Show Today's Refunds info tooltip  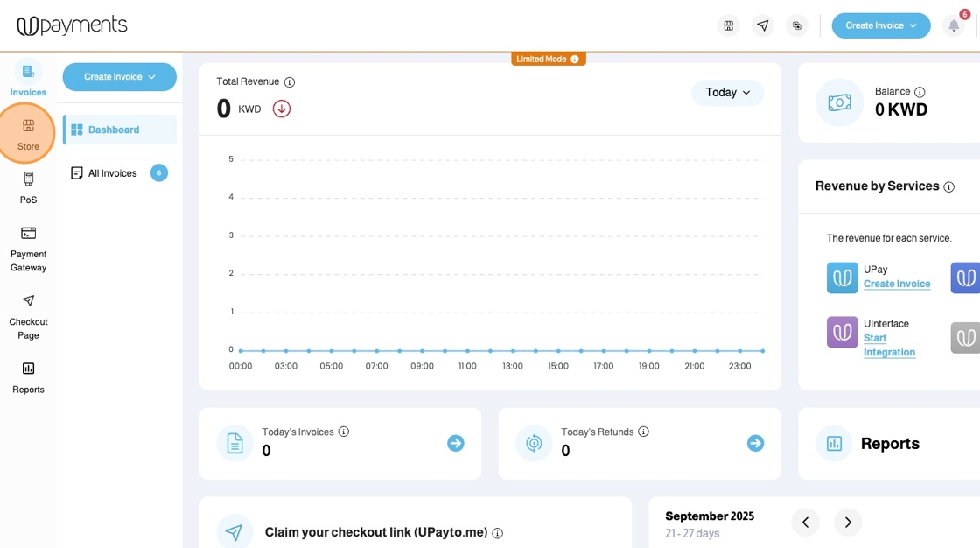click(643, 432)
